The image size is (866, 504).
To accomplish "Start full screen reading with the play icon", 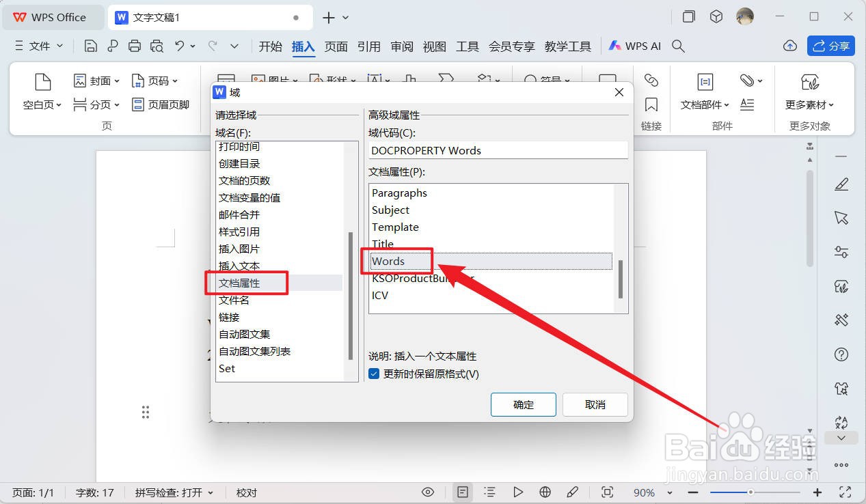I will (518, 492).
